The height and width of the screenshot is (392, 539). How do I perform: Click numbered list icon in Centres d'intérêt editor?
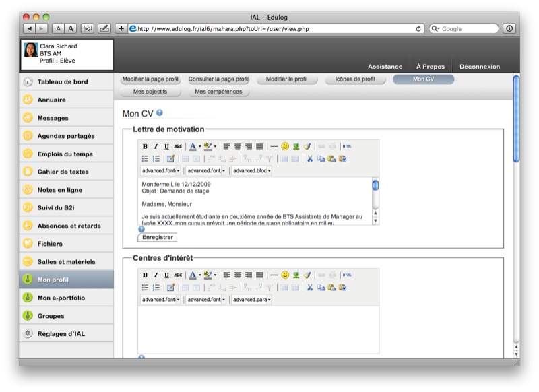pos(156,287)
